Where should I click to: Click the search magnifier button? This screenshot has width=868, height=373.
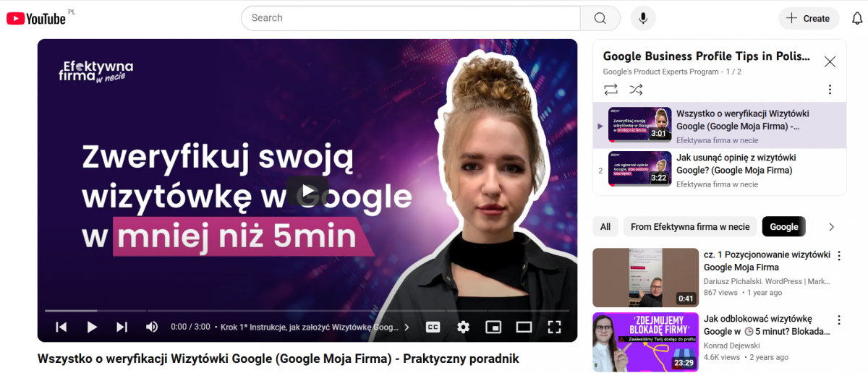[600, 18]
